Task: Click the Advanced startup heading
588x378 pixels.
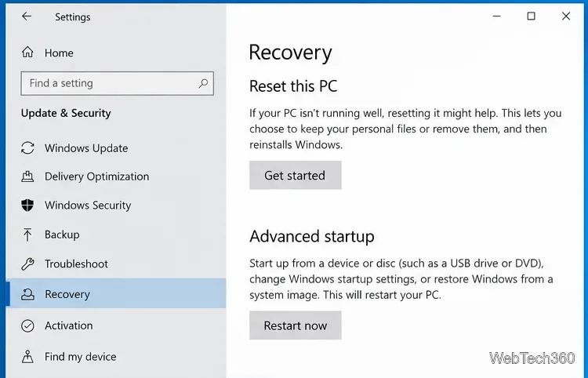Action: (311, 237)
